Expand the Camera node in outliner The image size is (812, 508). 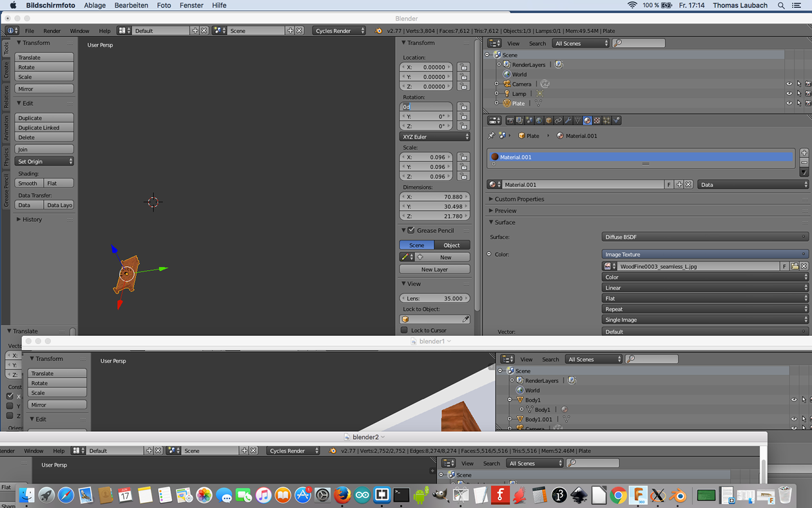(497, 84)
